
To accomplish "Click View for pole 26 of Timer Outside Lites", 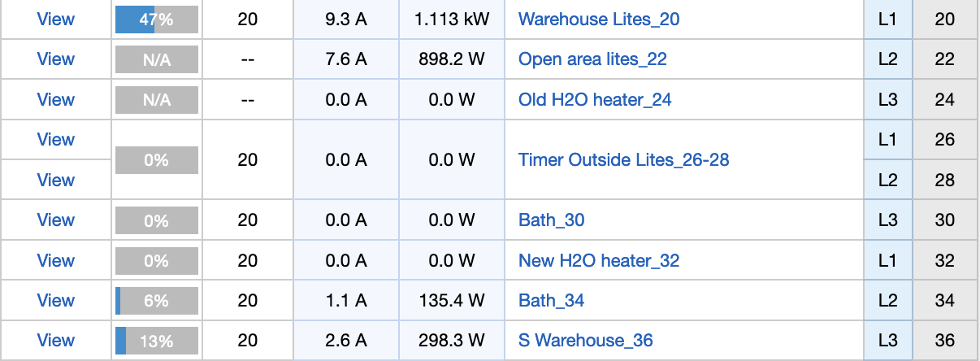I will pos(55,140).
